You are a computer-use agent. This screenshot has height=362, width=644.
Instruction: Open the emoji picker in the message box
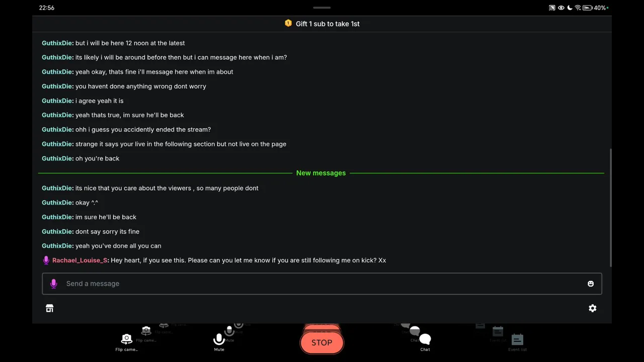click(x=591, y=284)
